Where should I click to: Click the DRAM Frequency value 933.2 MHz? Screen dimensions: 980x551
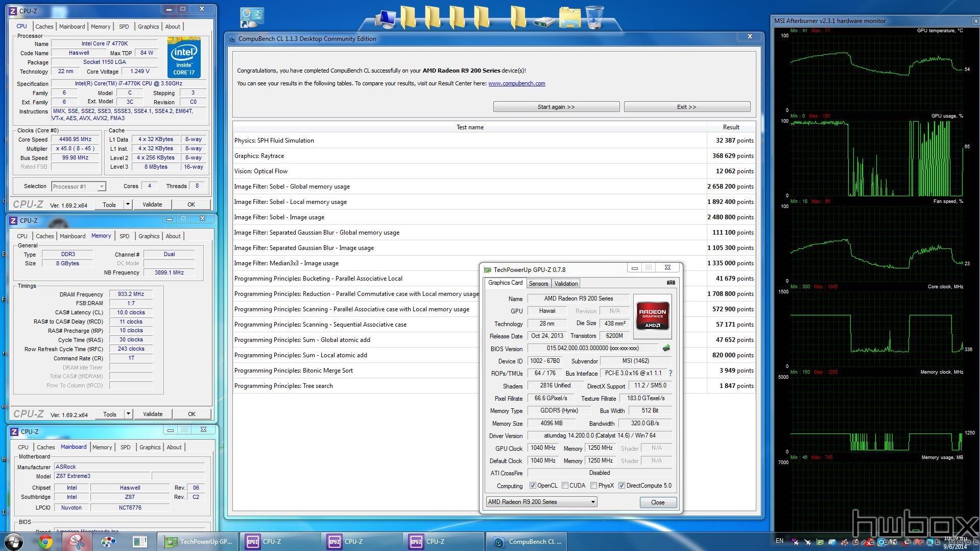pyautogui.click(x=131, y=294)
